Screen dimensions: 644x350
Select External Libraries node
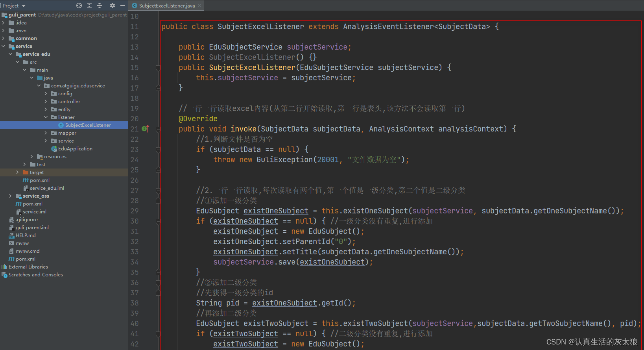pyautogui.click(x=28, y=267)
